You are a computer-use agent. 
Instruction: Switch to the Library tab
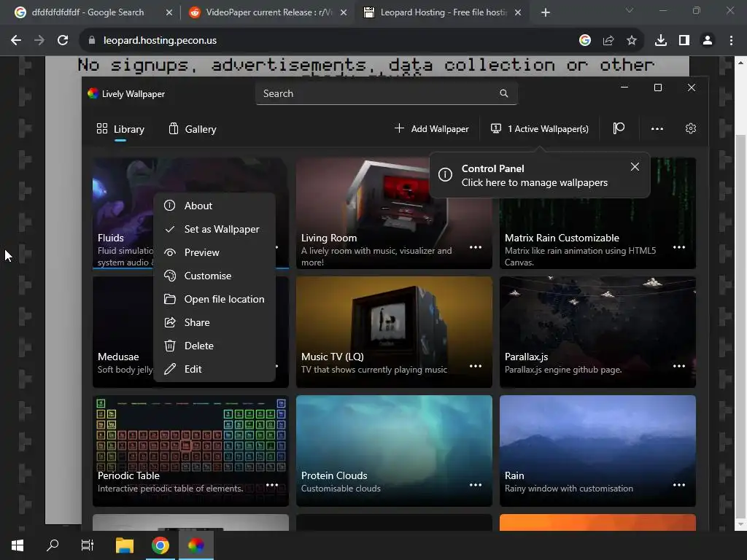coord(120,129)
